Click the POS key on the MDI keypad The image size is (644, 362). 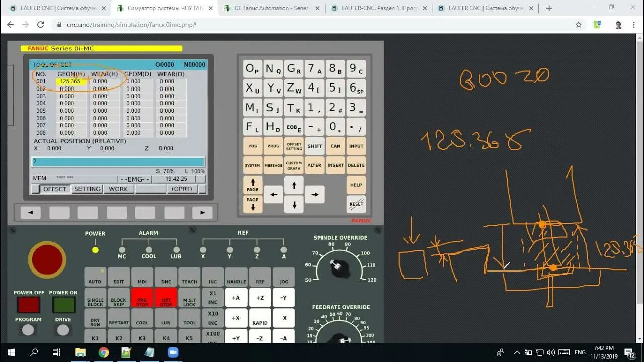pyautogui.click(x=253, y=146)
